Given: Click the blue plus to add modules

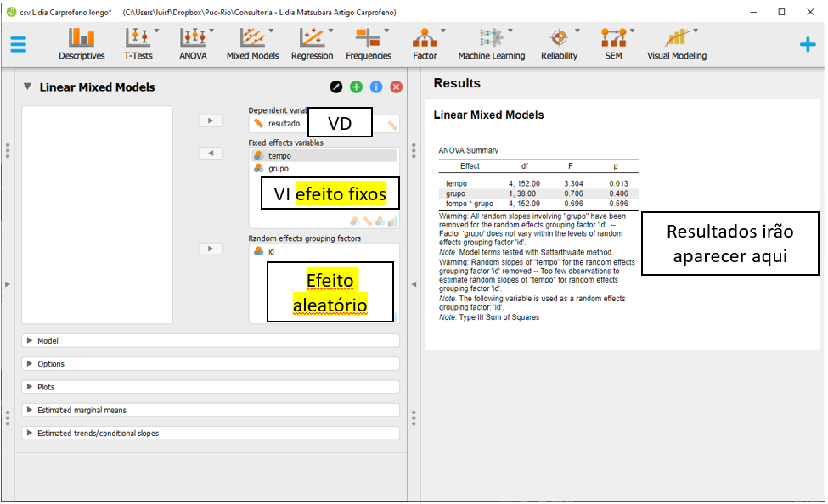Looking at the screenshot, I should (x=807, y=45).
